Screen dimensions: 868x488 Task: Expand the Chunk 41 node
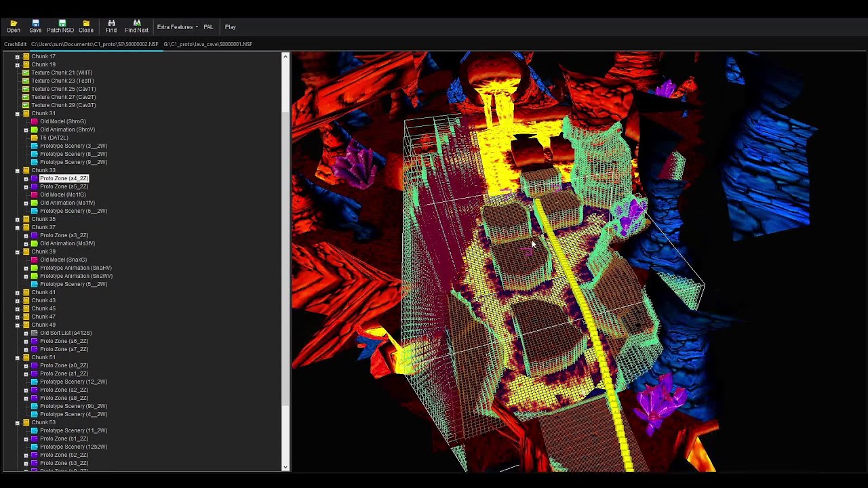click(17, 292)
